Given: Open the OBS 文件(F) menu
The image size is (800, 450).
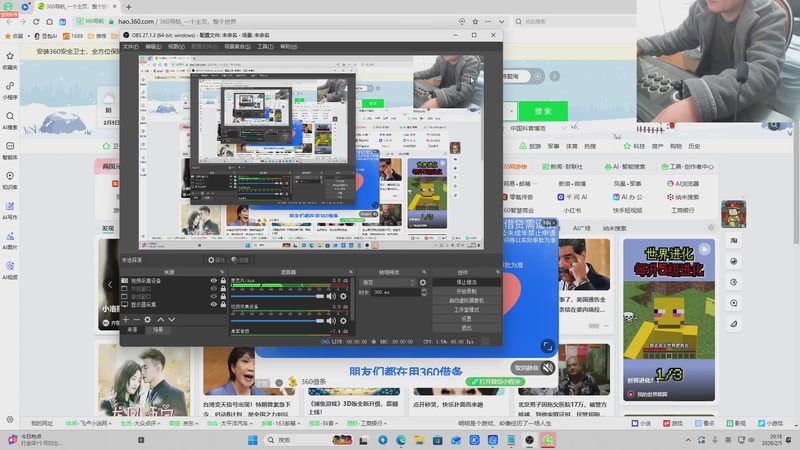Looking at the screenshot, I should tap(130, 46).
